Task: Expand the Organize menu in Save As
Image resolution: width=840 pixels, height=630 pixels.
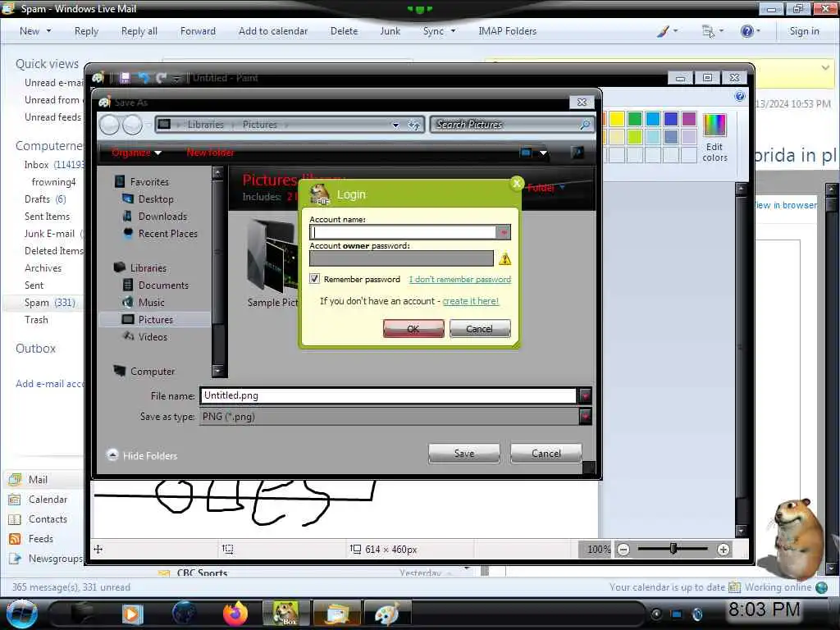Action: pos(136,153)
